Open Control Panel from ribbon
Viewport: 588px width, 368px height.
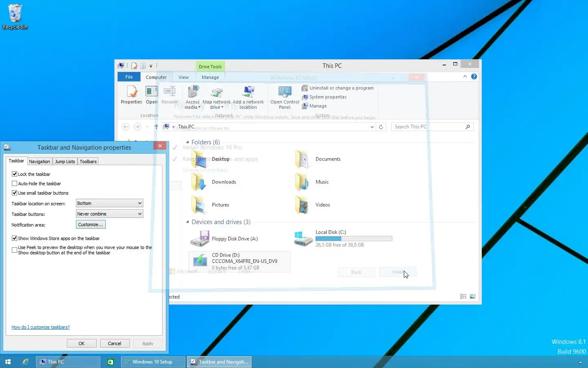click(285, 97)
